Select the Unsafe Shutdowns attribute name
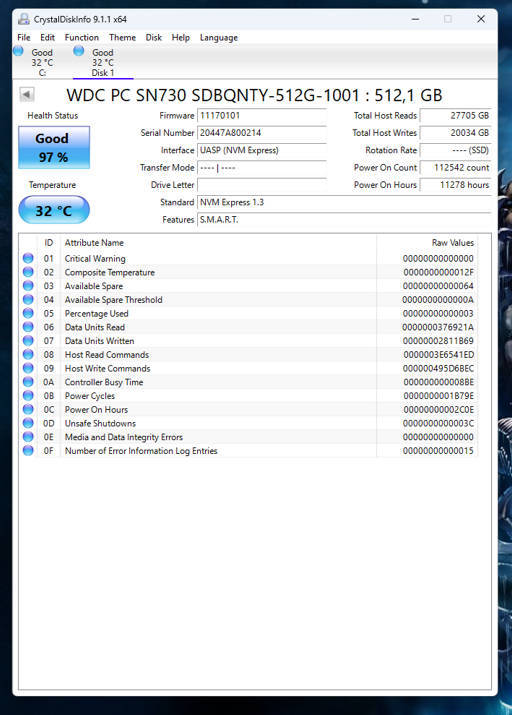Image resolution: width=512 pixels, height=715 pixels. [x=100, y=423]
